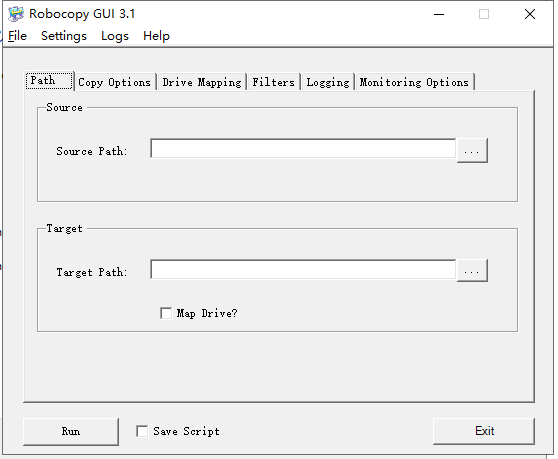Open the Logs menu

point(115,36)
